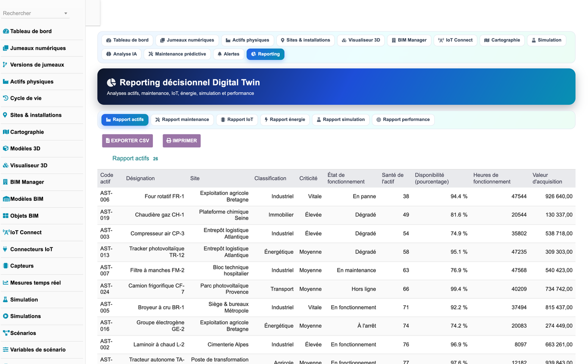Open the Sites & installations top tab
Image resolution: width=588 pixels, height=364 pixels.
pyautogui.click(x=305, y=40)
